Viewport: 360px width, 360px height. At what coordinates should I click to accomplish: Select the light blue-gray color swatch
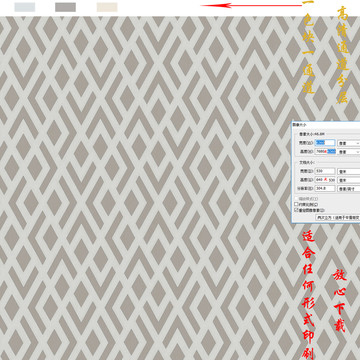point(25,7)
